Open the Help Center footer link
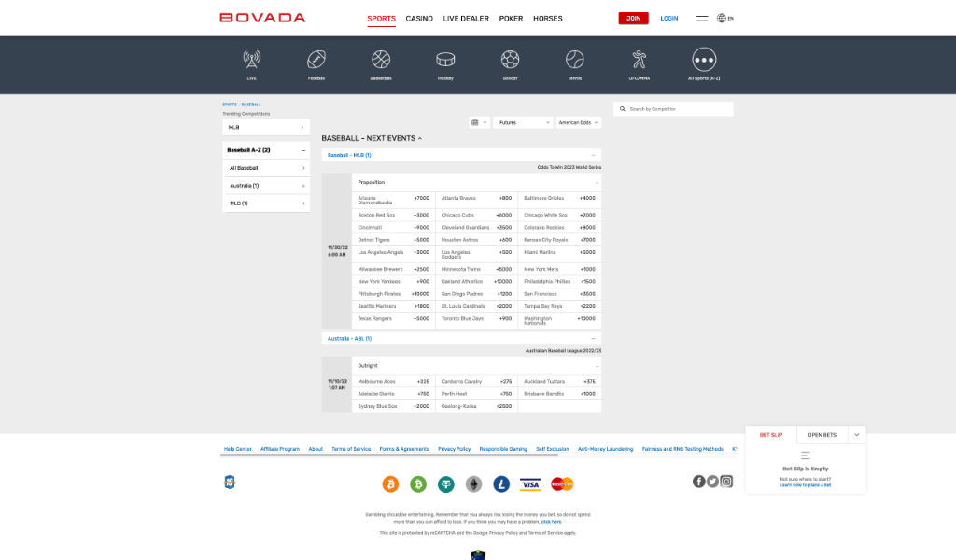The width and height of the screenshot is (956, 560). (238, 449)
